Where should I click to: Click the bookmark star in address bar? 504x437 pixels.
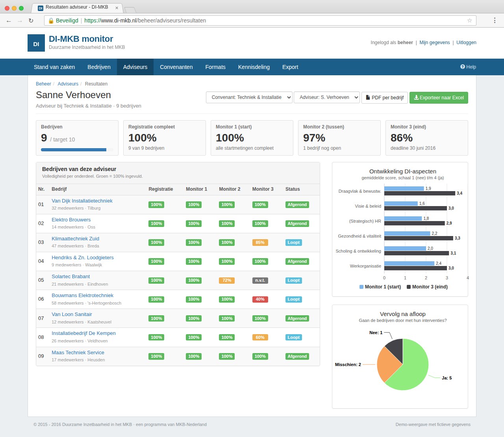(x=469, y=20)
